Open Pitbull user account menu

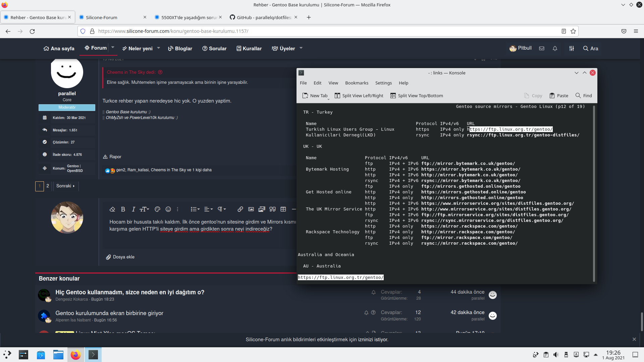coord(520,48)
